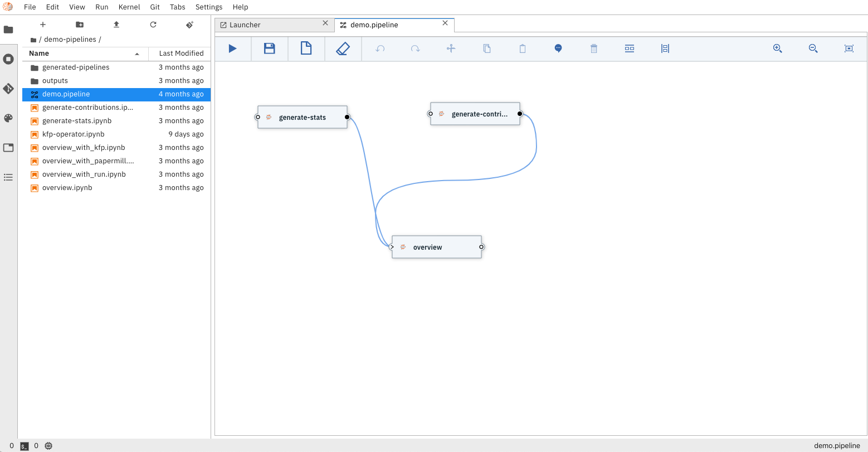The height and width of the screenshot is (452, 868).
Task: Open the Help menu
Action: click(x=241, y=7)
